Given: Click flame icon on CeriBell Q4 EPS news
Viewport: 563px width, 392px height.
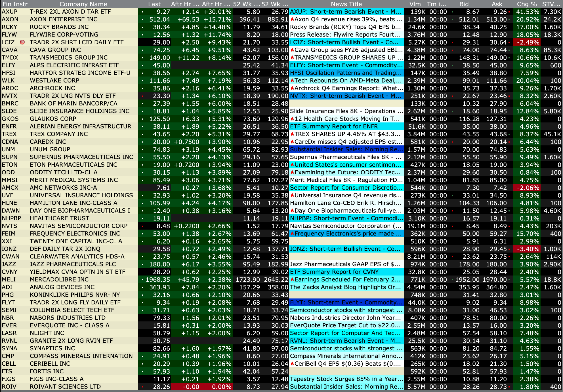Looking at the screenshot, I should click(292, 364).
